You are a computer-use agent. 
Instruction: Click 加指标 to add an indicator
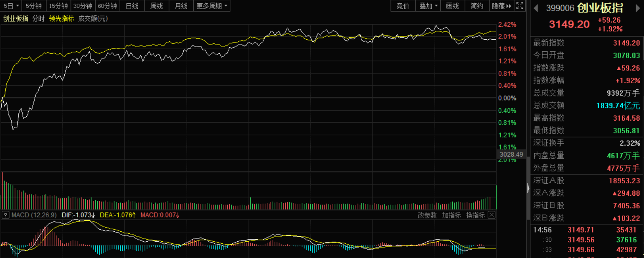pos(451,215)
